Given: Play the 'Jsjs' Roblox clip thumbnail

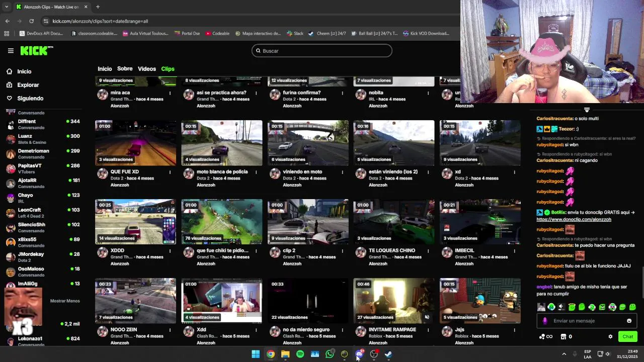Looking at the screenshot, I should pos(480,301).
